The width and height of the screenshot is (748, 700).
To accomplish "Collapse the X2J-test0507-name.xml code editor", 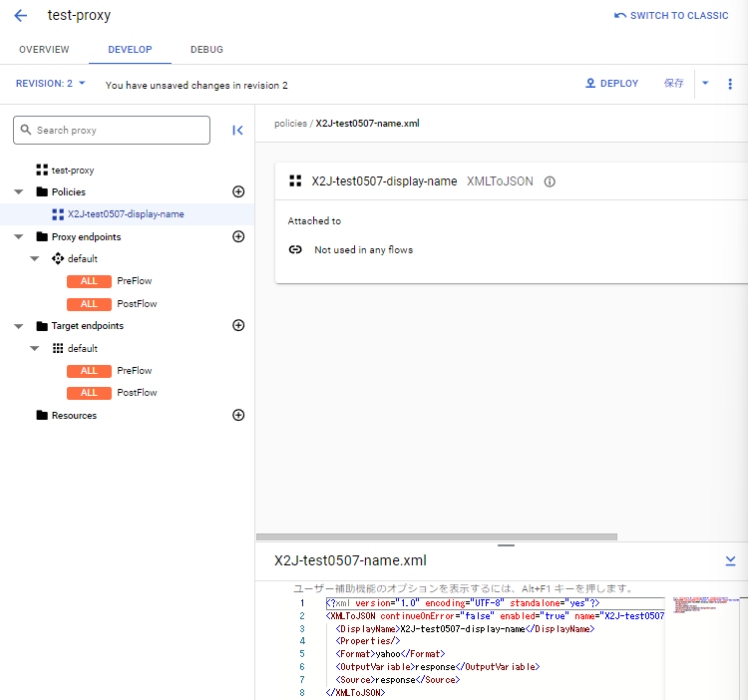I will click(730, 560).
